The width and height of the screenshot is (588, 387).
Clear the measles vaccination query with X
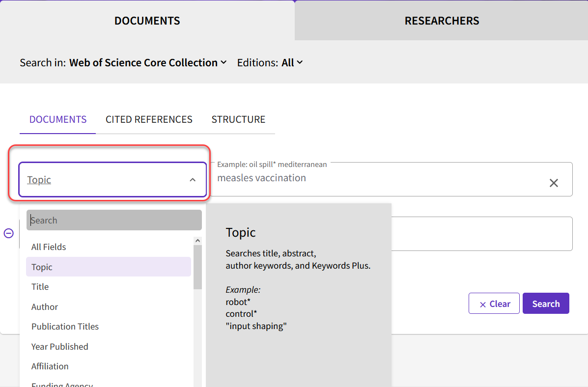554,183
